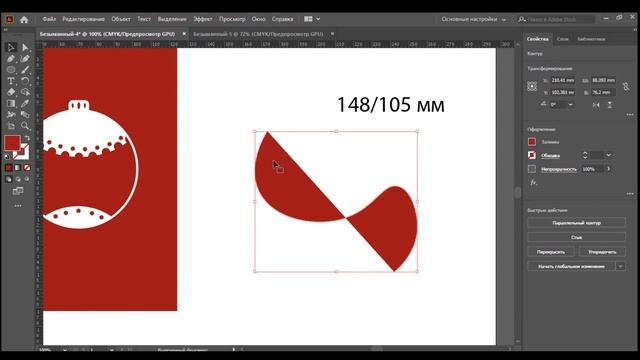Viewport: 640px width, 360px height.
Task: Open the change screen mode icon
Action: pos(18,191)
